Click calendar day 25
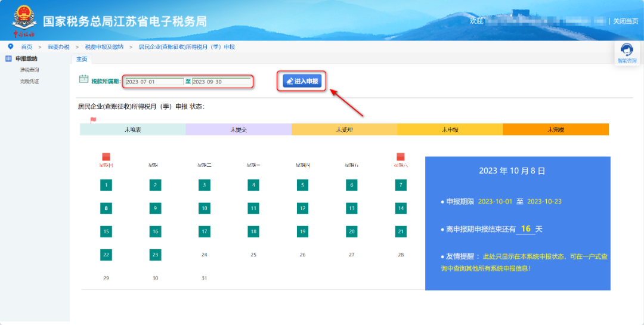The width and height of the screenshot is (644, 325). 253,255
